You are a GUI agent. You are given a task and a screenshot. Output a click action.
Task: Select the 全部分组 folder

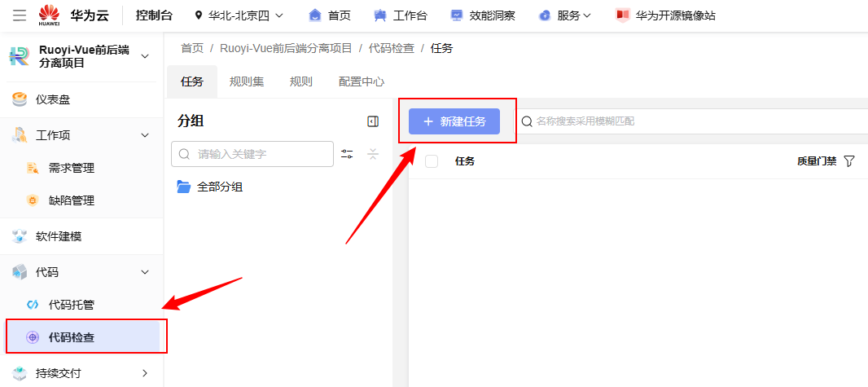(210, 187)
